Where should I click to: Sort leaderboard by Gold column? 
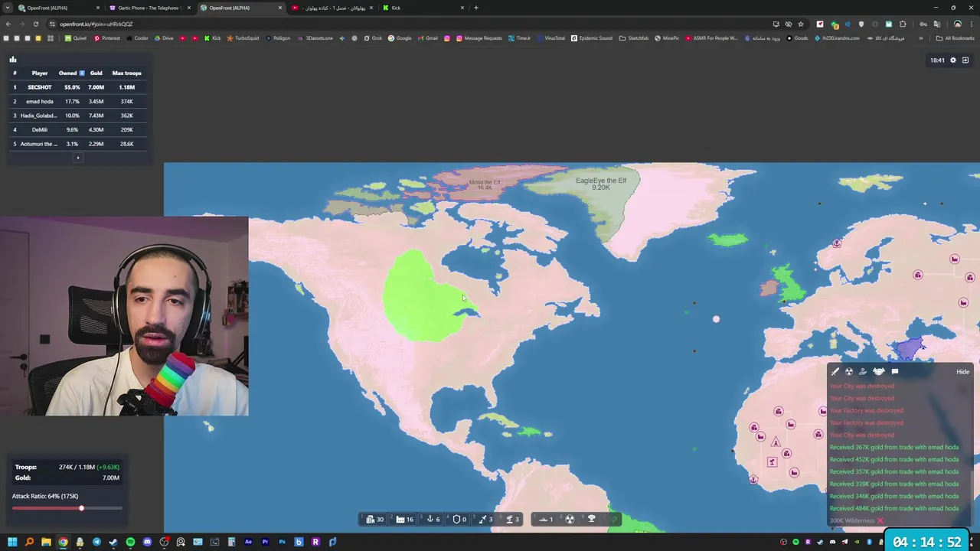click(96, 73)
